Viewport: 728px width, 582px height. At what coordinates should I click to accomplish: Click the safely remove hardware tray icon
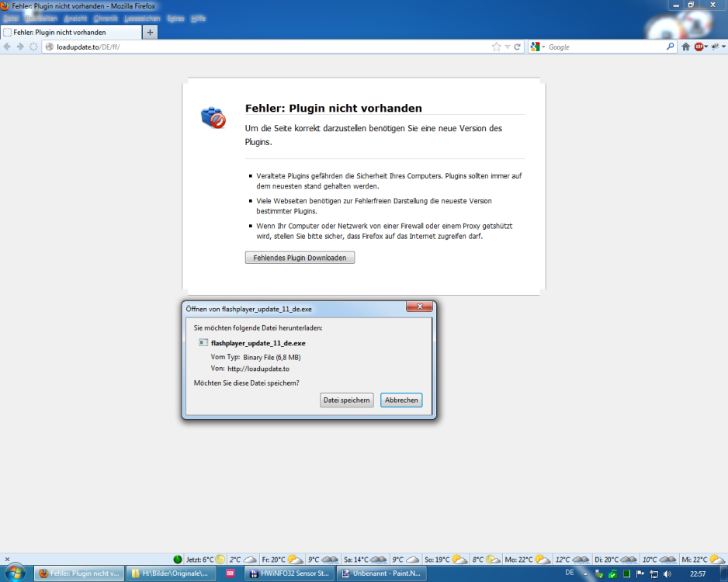[598, 574]
